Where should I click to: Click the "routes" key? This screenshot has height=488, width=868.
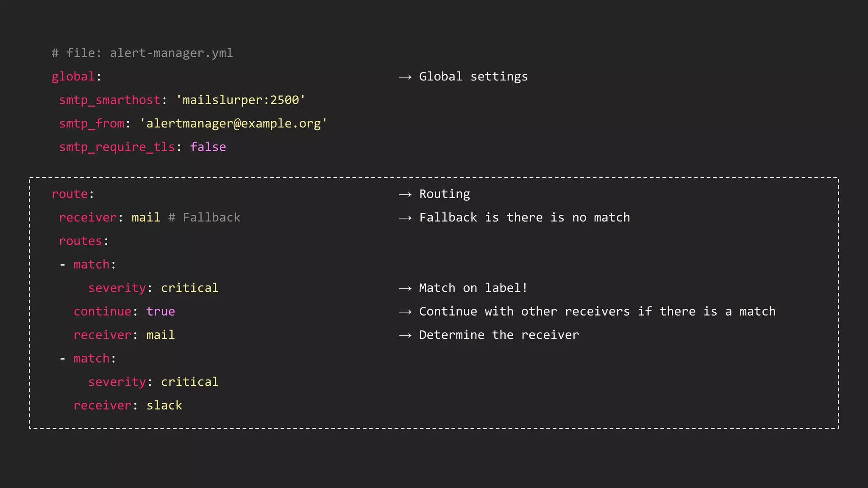pos(81,241)
